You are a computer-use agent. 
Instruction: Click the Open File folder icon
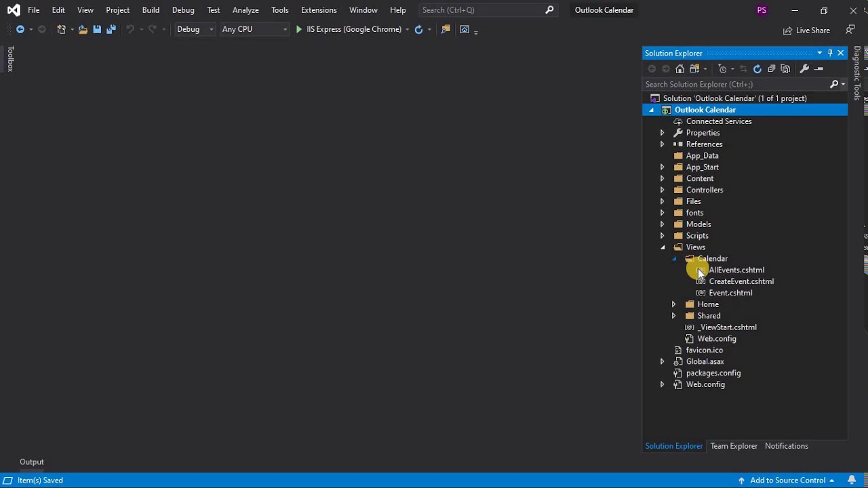83,29
